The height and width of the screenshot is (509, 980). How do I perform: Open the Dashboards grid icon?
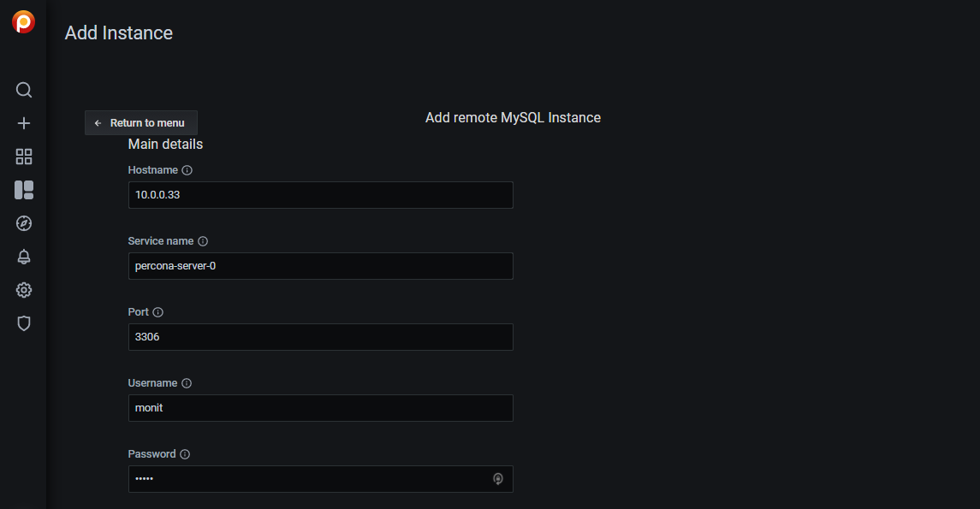[x=24, y=157]
